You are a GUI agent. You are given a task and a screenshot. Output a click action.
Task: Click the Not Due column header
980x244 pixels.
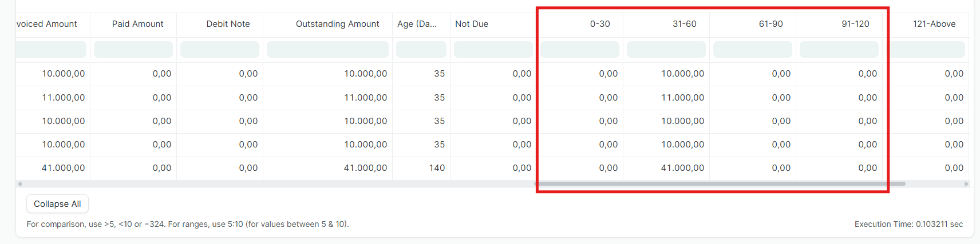click(x=472, y=24)
